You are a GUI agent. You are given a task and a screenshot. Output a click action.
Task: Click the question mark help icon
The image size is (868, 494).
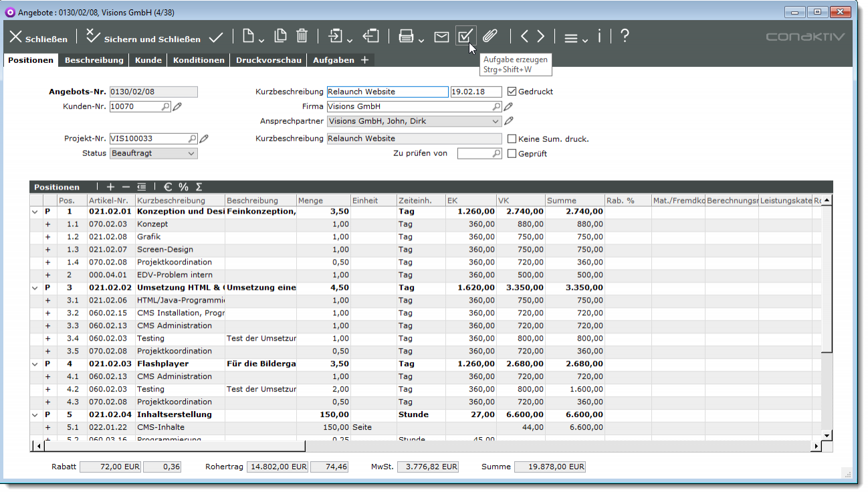[625, 36]
